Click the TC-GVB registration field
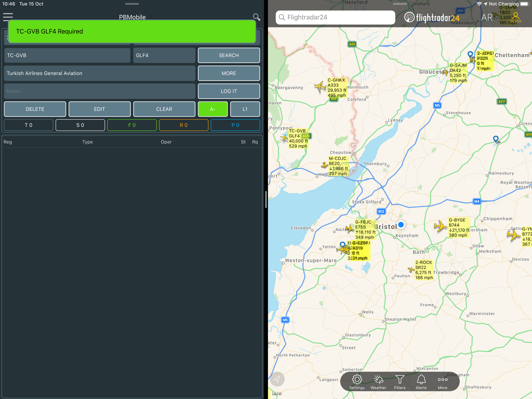Image resolution: width=532 pixels, height=399 pixels. [x=67, y=55]
